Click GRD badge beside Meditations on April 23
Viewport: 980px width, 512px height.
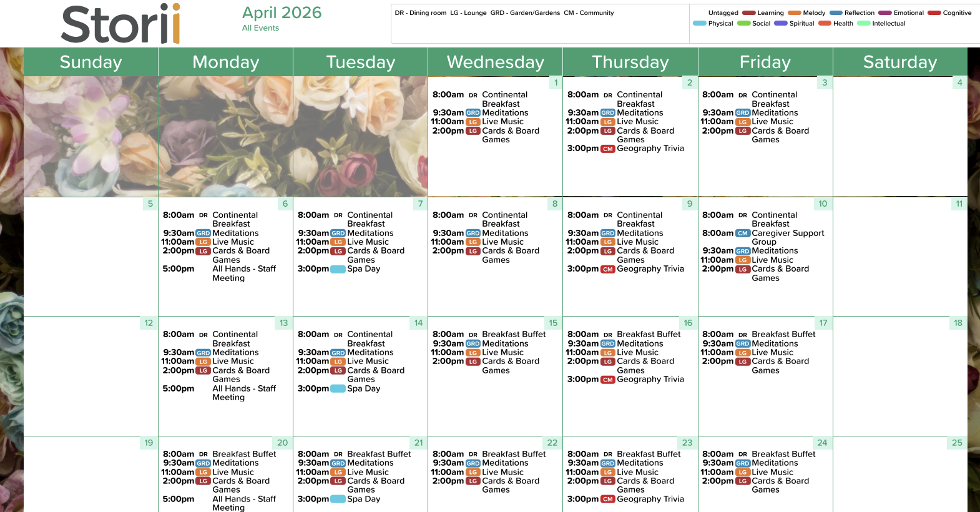tap(608, 464)
